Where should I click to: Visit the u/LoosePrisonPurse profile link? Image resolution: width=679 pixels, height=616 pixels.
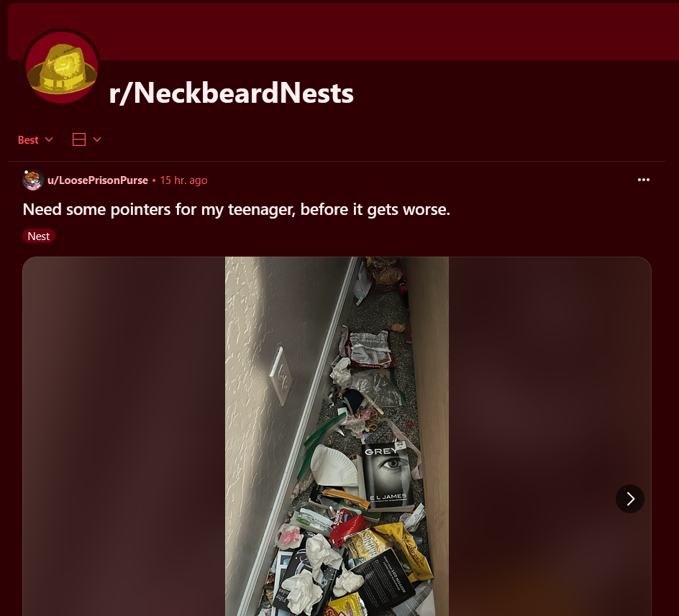98,180
